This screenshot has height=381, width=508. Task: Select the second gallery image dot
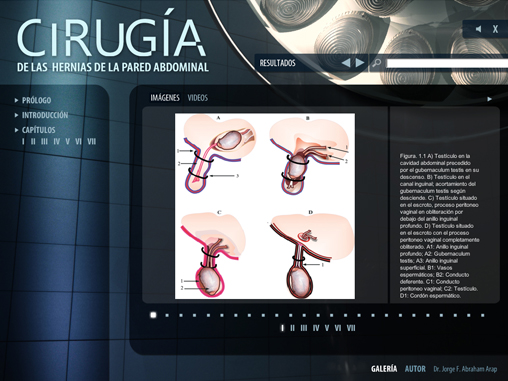coord(167,315)
